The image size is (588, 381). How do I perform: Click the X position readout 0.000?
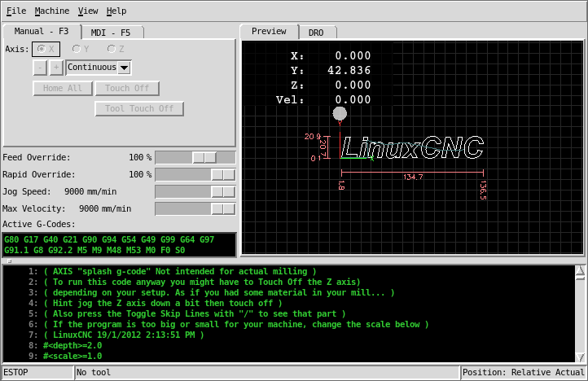tap(353, 56)
